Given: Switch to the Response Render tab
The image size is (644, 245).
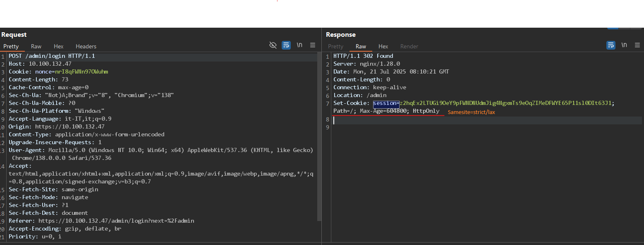Looking at the screenshot, I should [x=409, y=47].
